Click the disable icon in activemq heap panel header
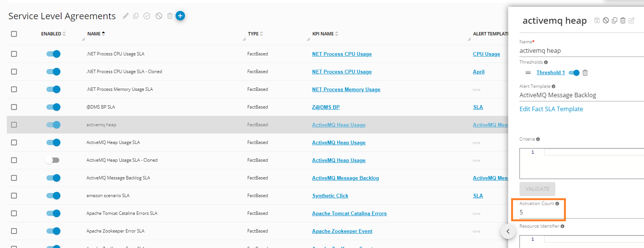 click(605, 20)
